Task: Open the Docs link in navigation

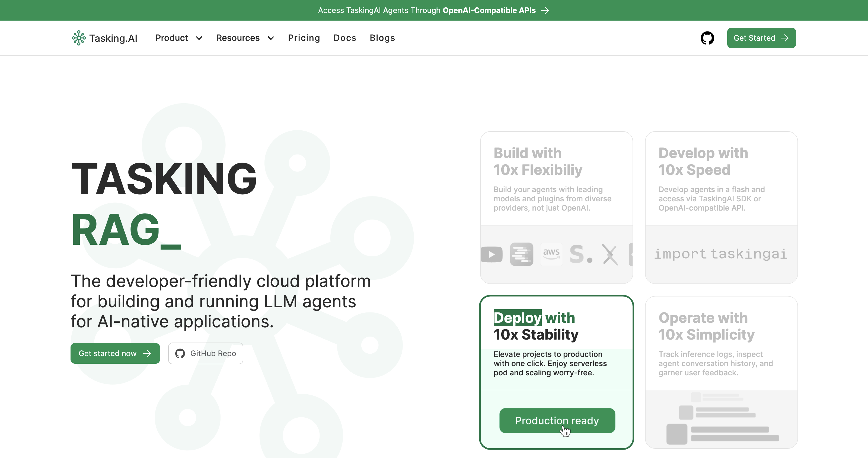Action: coord(345,38)
